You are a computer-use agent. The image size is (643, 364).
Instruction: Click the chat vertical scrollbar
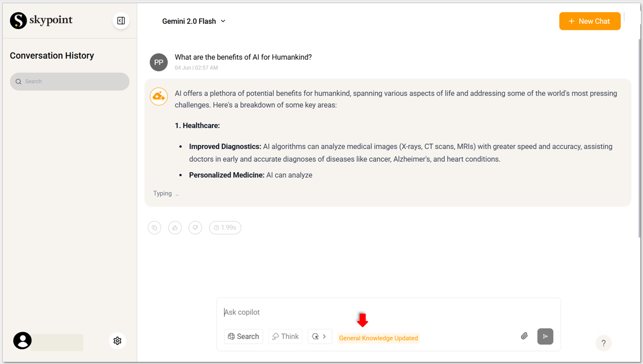tap(639, 138)
